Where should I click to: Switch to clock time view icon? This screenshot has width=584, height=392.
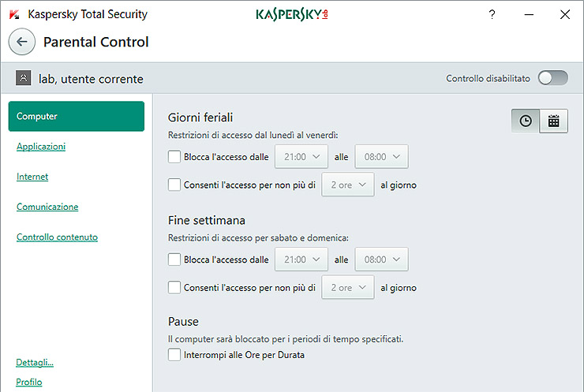point(526,121)
